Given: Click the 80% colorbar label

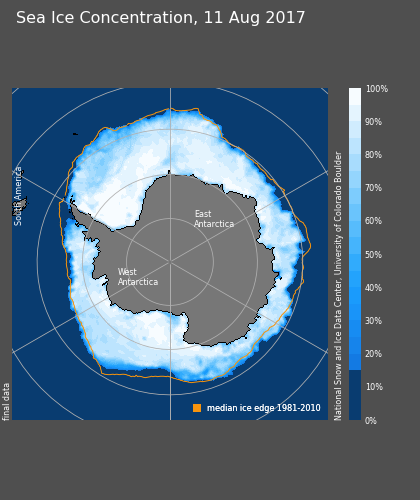Looking at the screenshot, I should click(373, 155).
